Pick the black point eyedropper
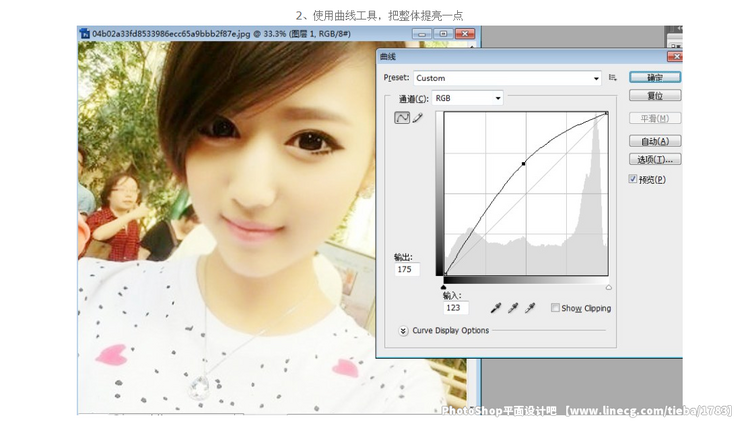Viewport: 750px width, 424px height. 496,308
